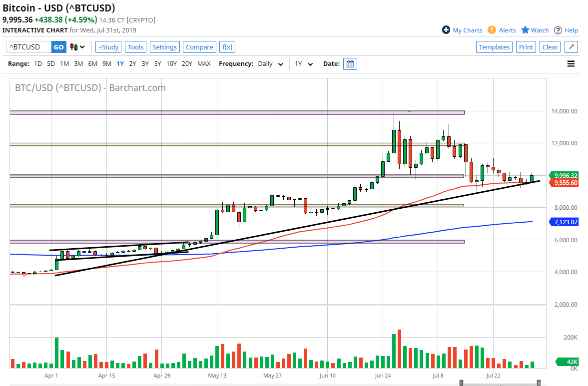Open the hamburger chart menu

[570, 64]
